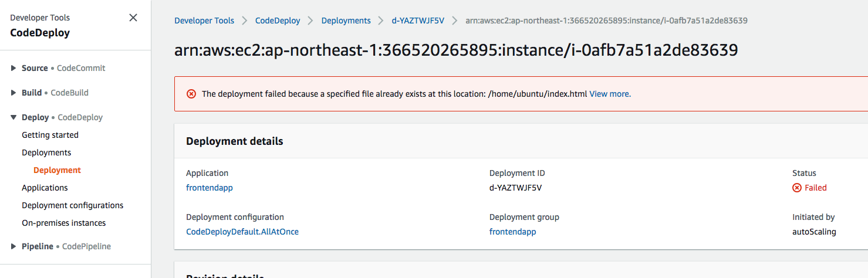
Task: Open CodeDeployDefault.AllAtOnce configuration link
Action: click(242, 232)
